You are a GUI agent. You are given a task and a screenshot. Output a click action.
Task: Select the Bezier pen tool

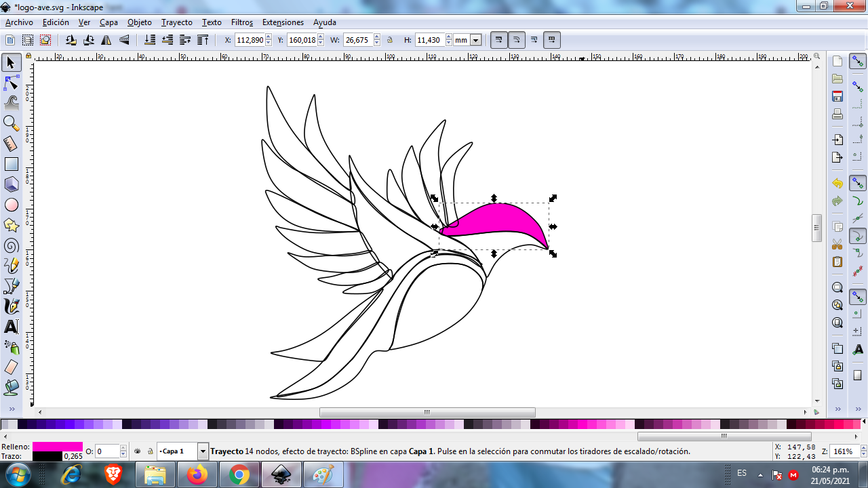point(11,286)
